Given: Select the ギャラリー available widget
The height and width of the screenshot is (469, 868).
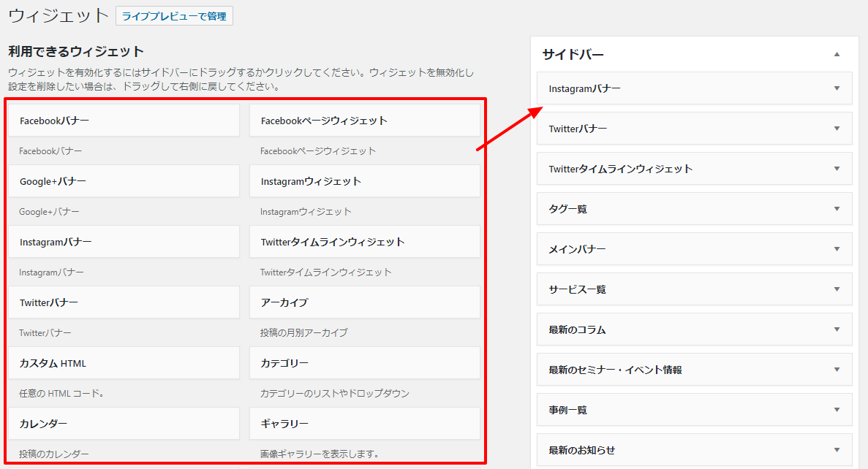Looking at the screenshot, I should [x=365, y=424].
